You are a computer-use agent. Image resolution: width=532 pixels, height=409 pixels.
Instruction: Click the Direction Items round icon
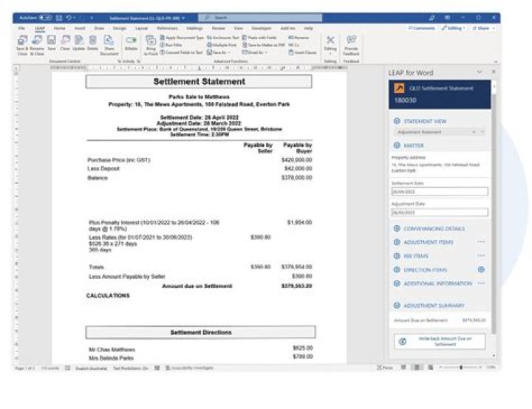tap(481, 269)
